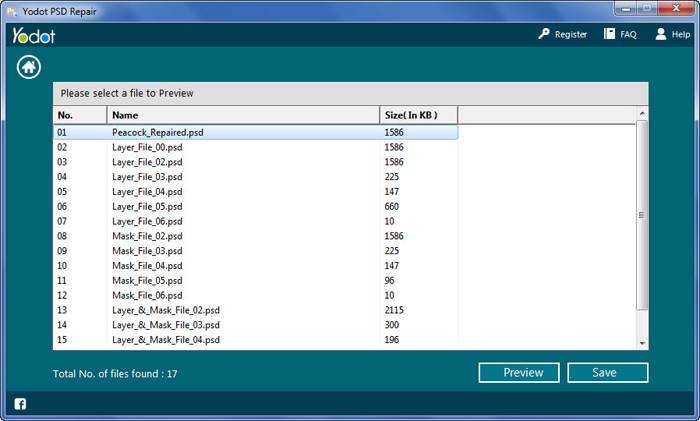Screen dimensions: 700x421
Task: Click the Yodot logo
Action: (x=33, y=35)
